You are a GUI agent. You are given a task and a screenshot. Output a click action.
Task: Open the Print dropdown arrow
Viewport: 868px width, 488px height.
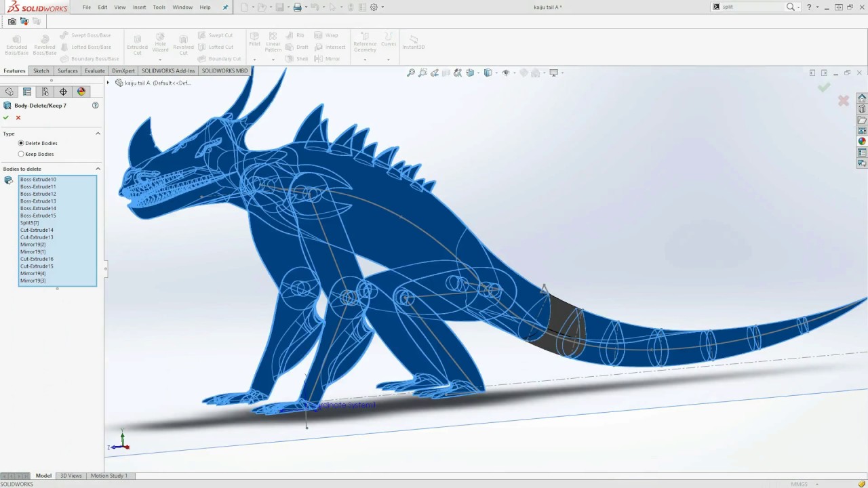(x=306, y=7)
